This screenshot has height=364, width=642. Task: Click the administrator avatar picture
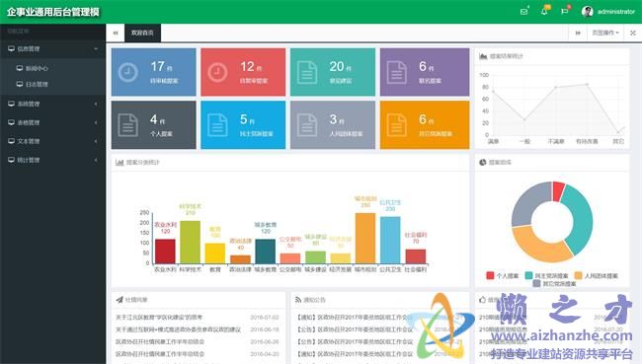[587, 12]
